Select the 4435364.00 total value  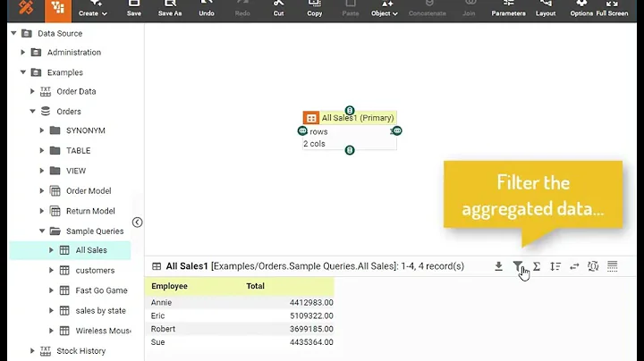pos(311,341)
